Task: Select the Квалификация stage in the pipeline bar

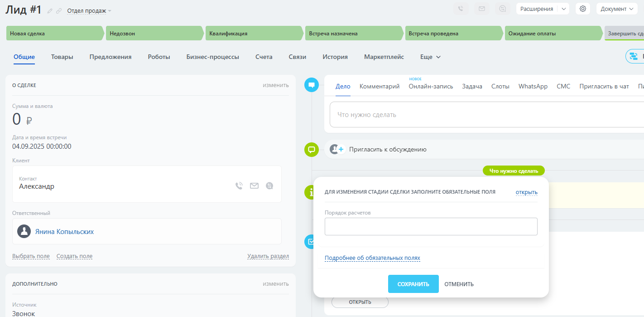Action: pyautogui.click(x=253, y=34)
